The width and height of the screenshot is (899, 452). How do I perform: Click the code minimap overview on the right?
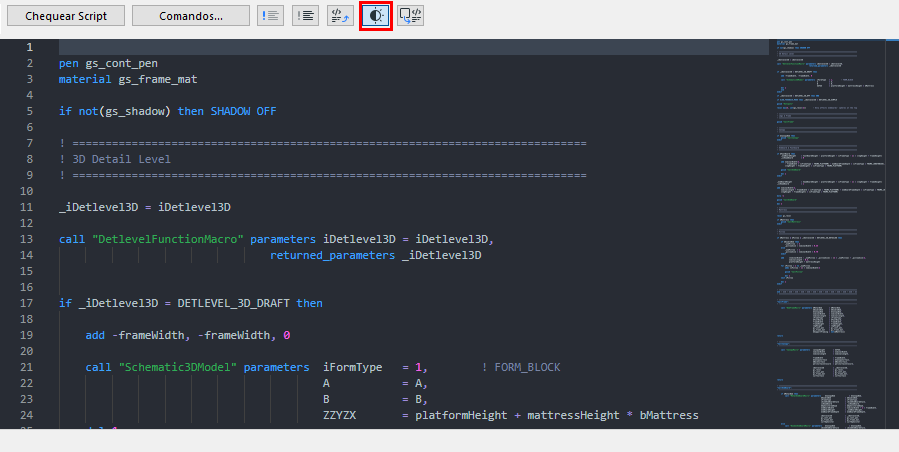[x=830, y=233]
